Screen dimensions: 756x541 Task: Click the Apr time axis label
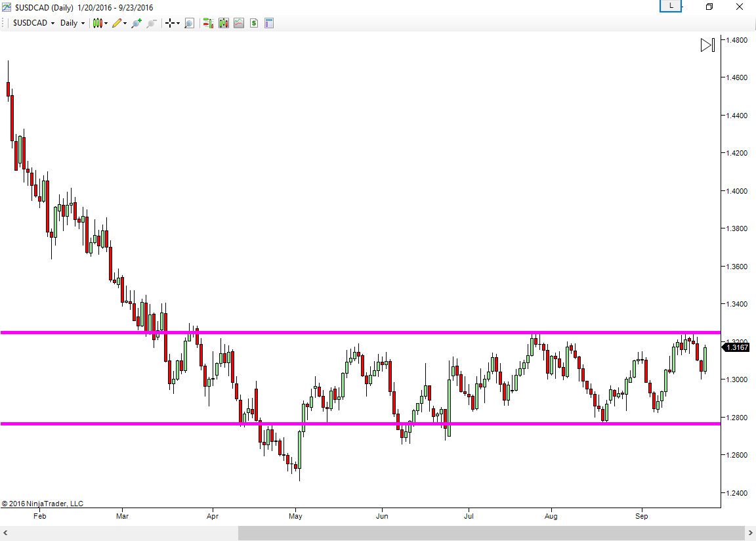(x=213, y=516)
